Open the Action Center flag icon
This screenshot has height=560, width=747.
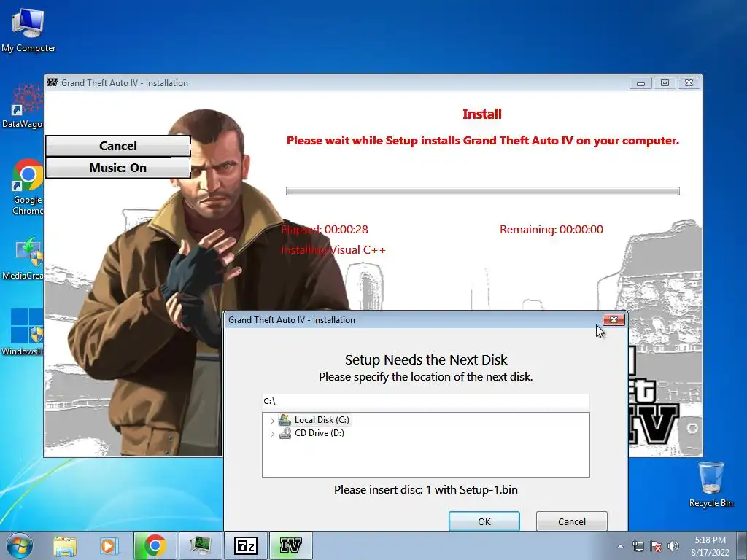tap(656, 546)
